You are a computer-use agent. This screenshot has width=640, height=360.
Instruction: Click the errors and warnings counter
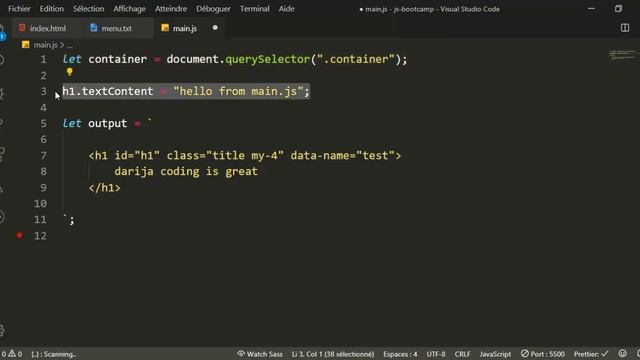coord(11,354)
